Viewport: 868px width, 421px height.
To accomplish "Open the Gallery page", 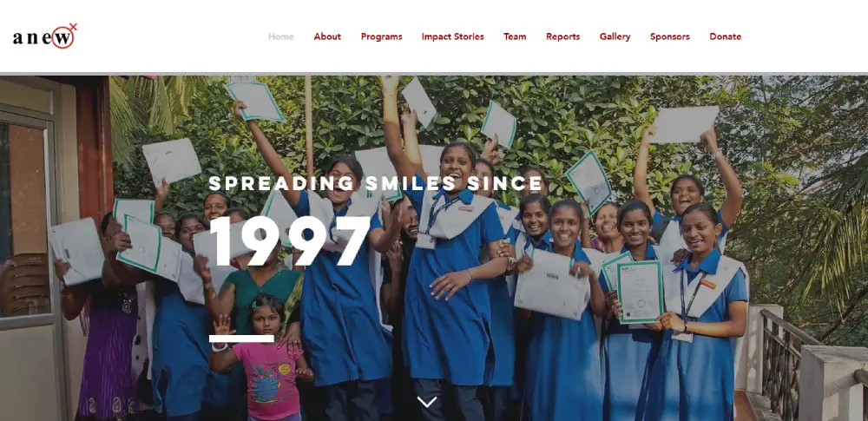I will coord(615,36).
